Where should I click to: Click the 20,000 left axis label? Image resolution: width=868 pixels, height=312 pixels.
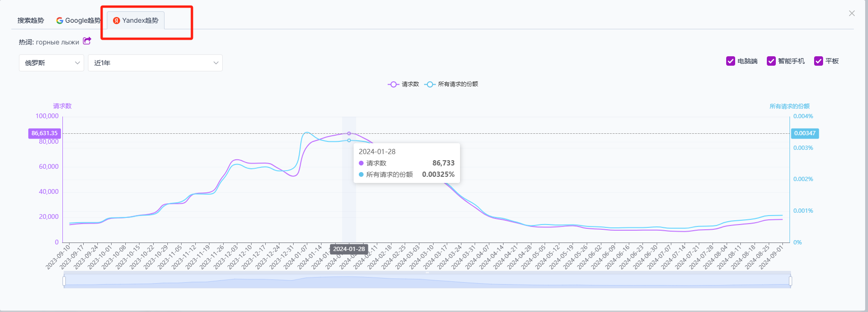point(49,217)
